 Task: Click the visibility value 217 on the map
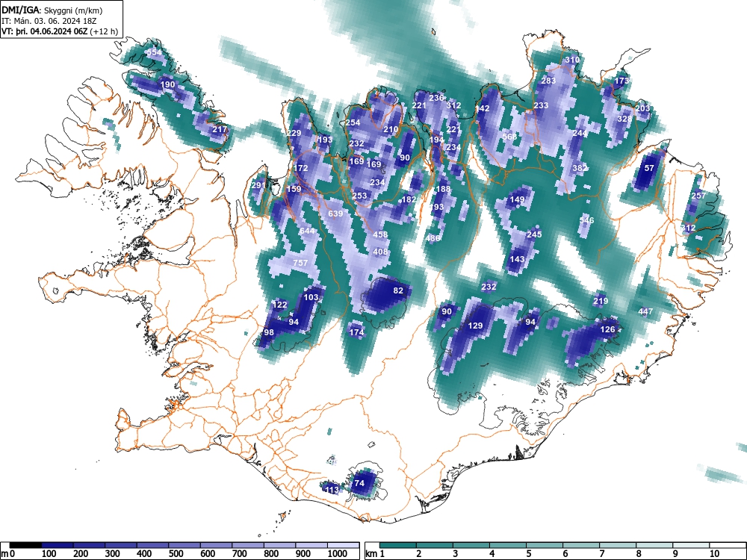(x=220, y=129)
